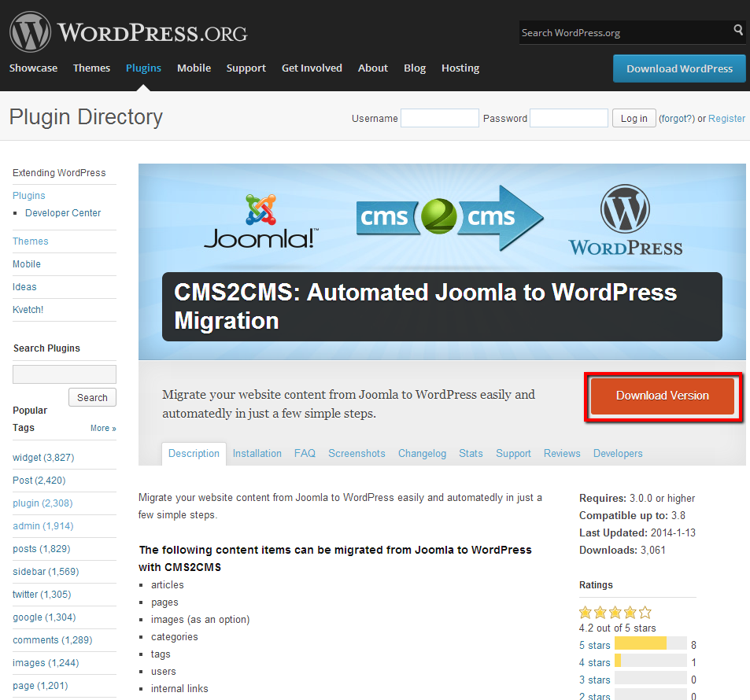Click the 'Plugin Directory' heading
The width and height of the screenshot is (750, 700).
86,117
